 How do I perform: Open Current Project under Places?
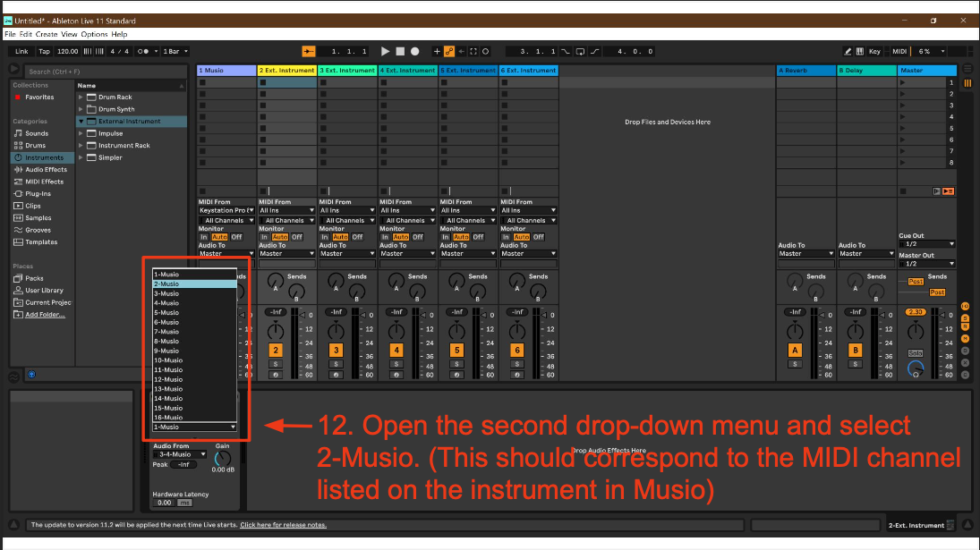pyautogui.click(x=47, y=302)
